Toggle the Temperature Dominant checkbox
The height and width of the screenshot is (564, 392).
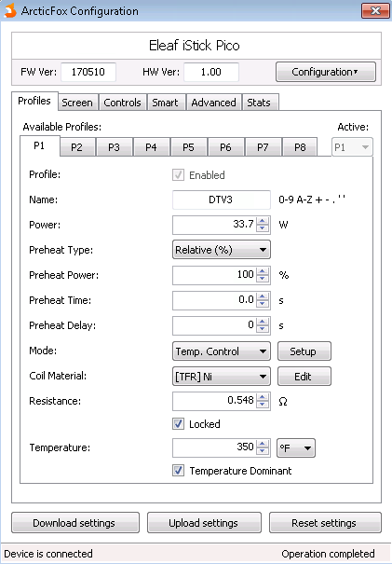click(x=178, y=471)
